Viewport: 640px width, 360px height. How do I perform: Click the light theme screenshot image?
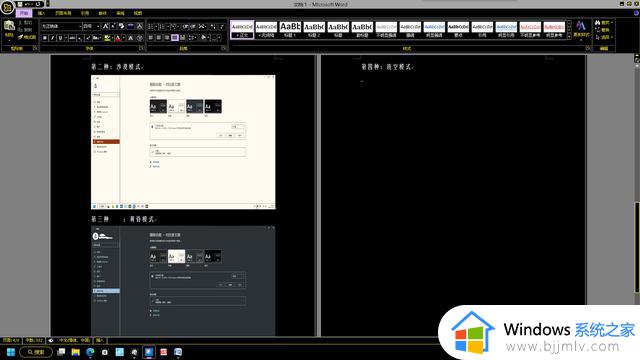click(x=183, y=142)
